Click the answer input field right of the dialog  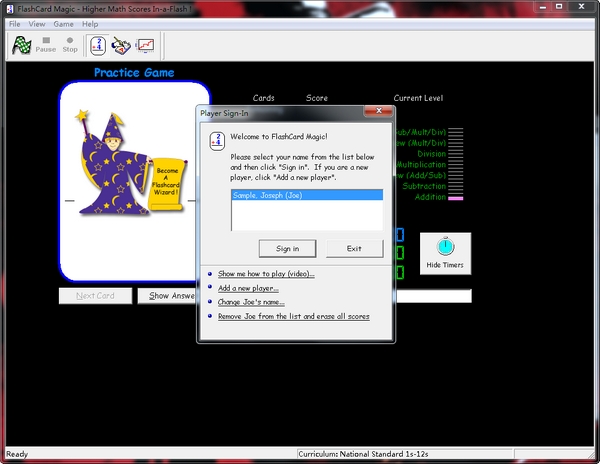434,296
